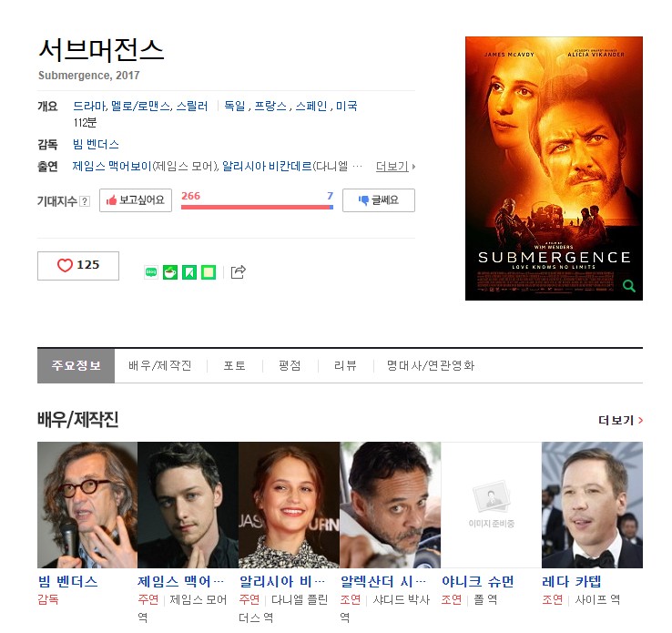Click the magnifier icon on the poster
Image resolution: width=672 pixels, height=633 pixels.
(x=628, y=286)
